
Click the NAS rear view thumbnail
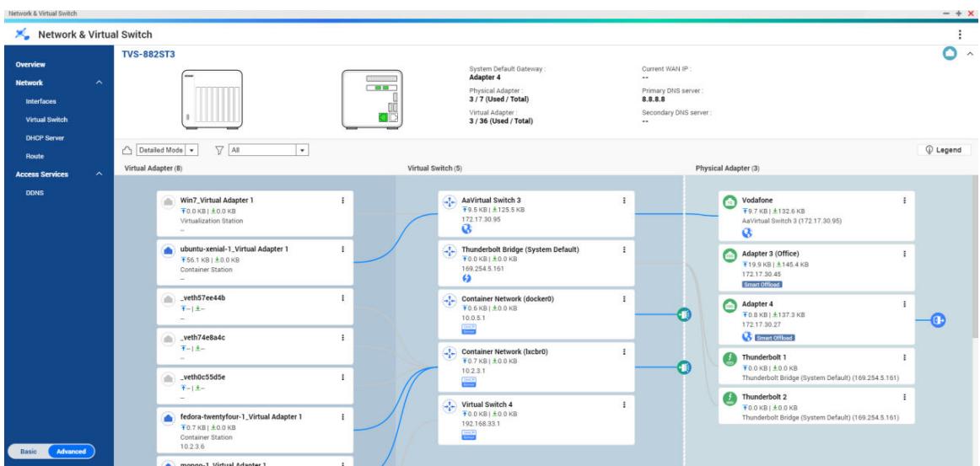[x=372, y=99]
